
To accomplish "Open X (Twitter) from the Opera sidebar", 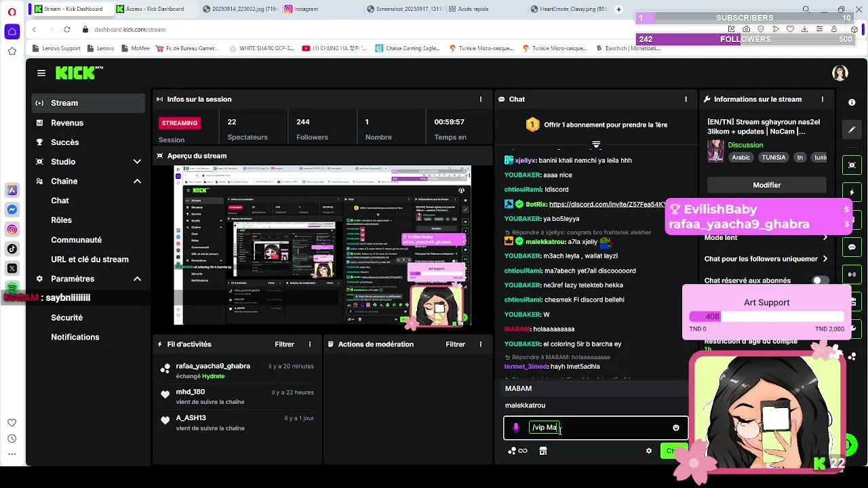I will (x=12, y=268).
